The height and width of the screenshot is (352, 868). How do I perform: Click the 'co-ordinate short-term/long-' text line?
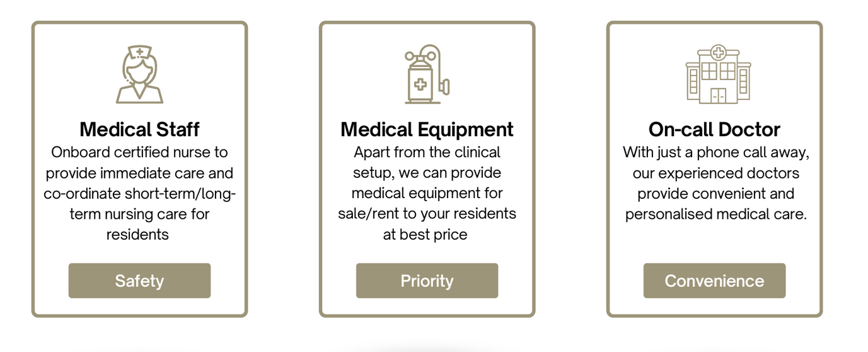pyautogui.click(x=139, y=193)
